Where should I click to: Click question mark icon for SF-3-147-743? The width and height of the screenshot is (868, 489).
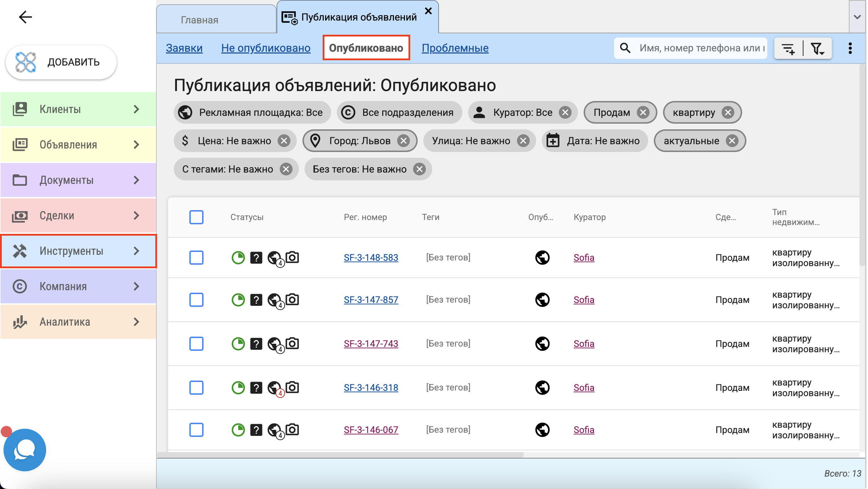coord(256,344)
